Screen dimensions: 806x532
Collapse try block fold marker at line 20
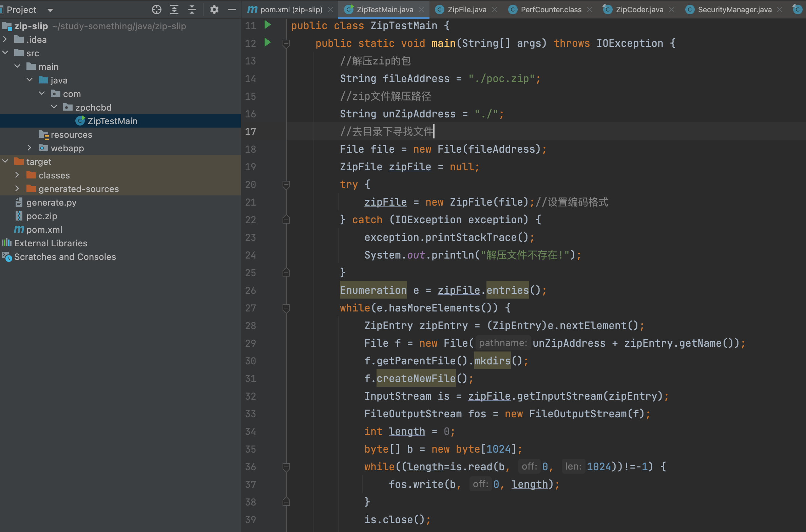[286, 185]
